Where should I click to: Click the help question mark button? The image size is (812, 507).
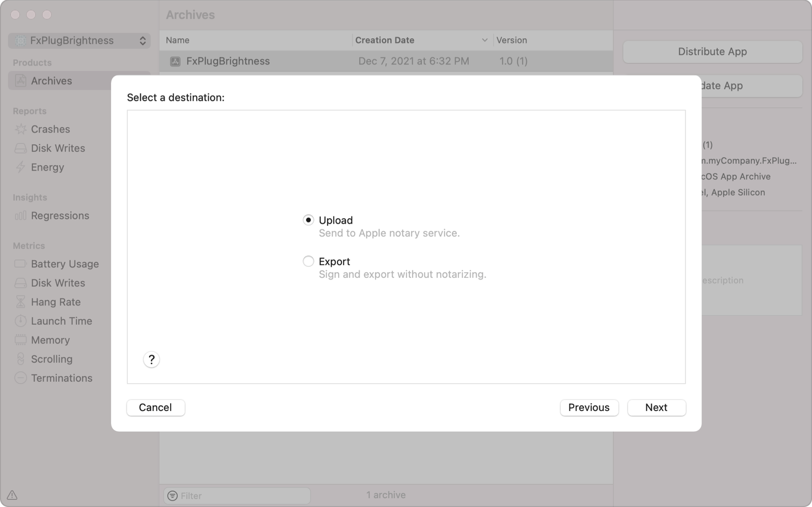click(151, 360)
